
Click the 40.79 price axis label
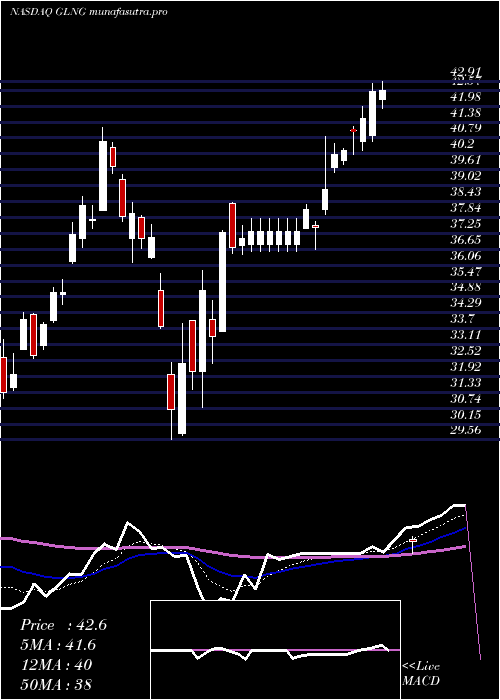coord(465,129)
